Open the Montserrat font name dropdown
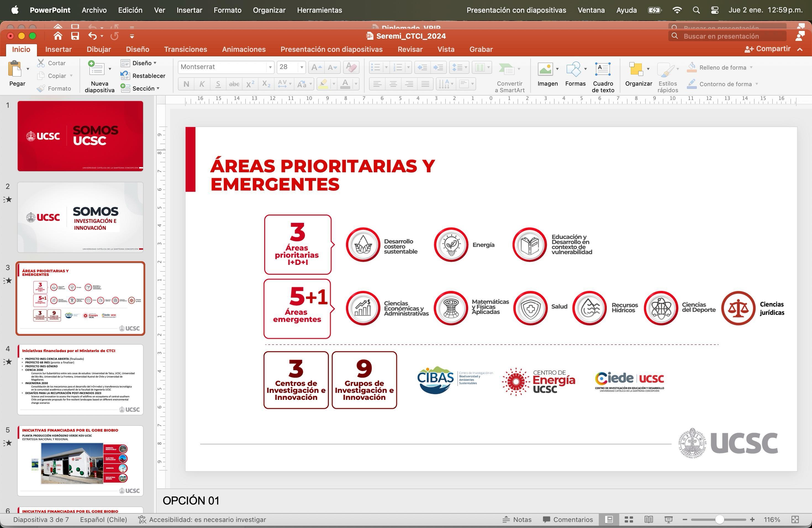The height and width of the screenshot is (528, 812). point(270,67)
